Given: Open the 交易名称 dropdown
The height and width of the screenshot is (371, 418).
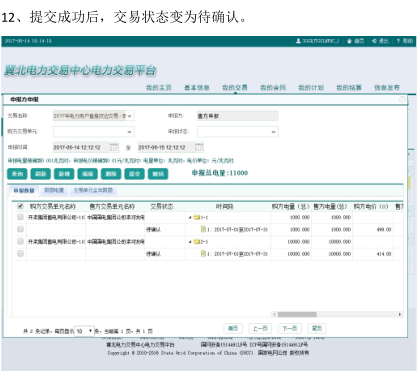Looking at the screenshot, I should pyautogui.click(x=94, y=116).
